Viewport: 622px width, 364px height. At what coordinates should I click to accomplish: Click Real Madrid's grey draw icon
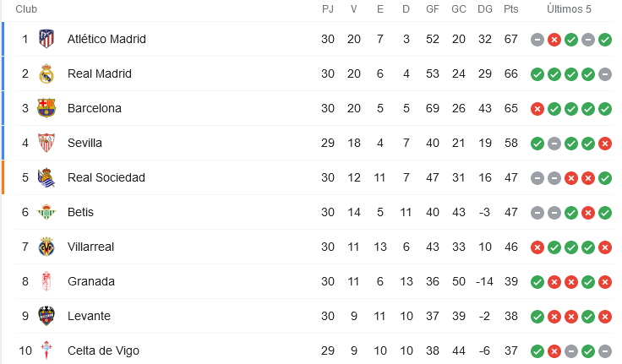pos(605,74)
